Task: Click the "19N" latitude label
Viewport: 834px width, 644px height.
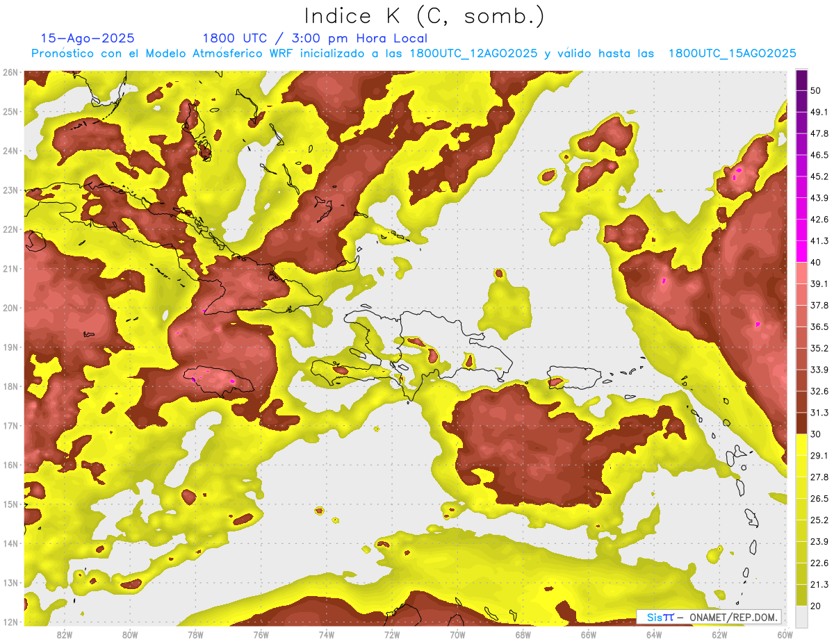Action: point(10,347)
